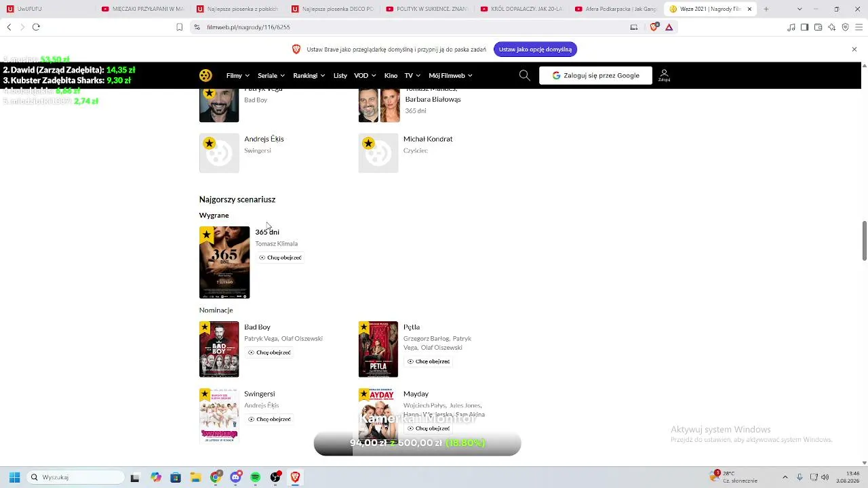Show hidden system tray icons
The height and width of the screenshot is (488, 868).
click(785, 477)
